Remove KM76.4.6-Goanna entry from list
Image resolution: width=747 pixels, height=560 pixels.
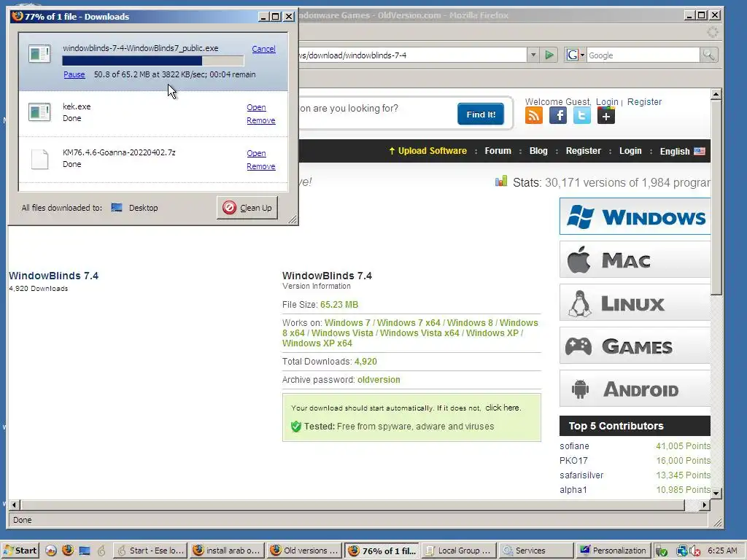pos(261,166)
